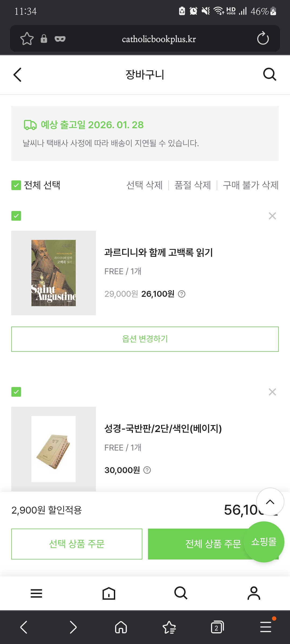Screen dimensions: 290x644
Task: Remove the 성경 item with its X
Action: pos(272,392)
